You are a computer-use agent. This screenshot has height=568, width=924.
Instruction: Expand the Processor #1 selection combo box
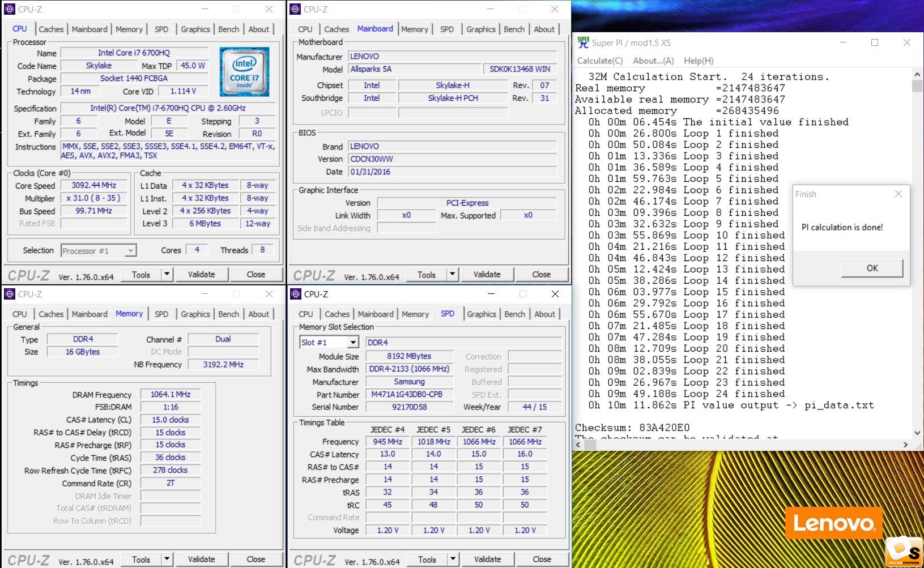[131, 250]
